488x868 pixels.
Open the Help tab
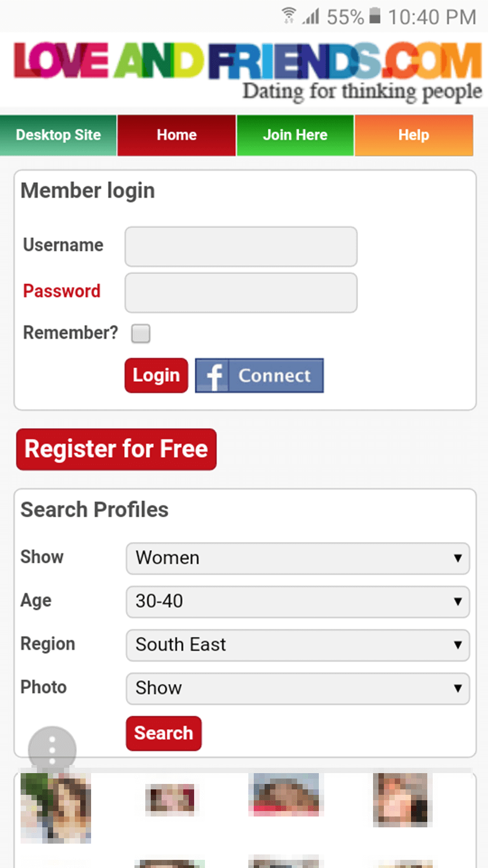pos(414,135)
